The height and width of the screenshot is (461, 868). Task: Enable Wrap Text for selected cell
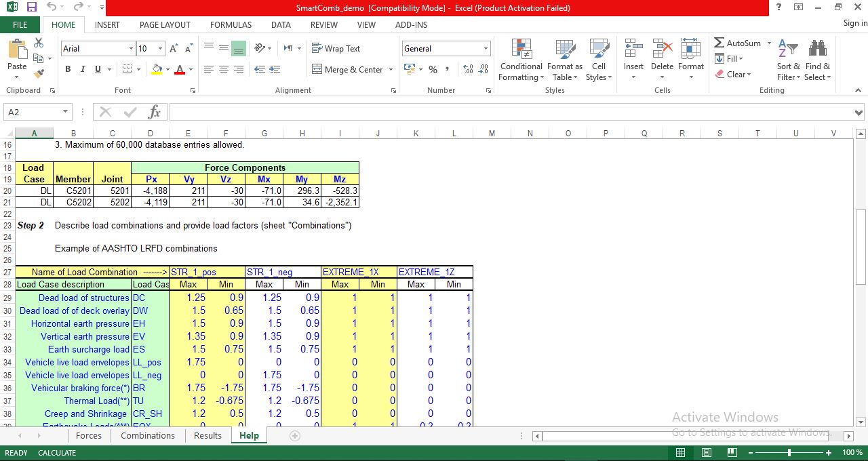coord(338,48)
